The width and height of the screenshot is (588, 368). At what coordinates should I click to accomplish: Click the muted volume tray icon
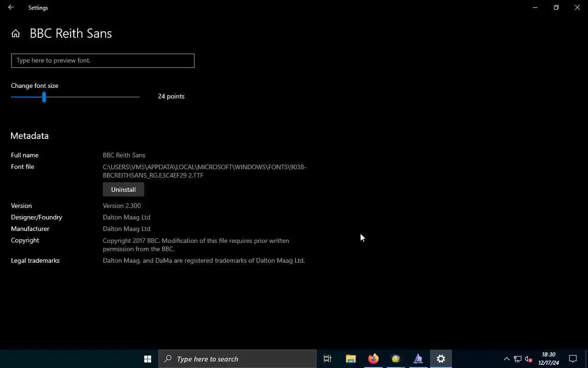529,359
